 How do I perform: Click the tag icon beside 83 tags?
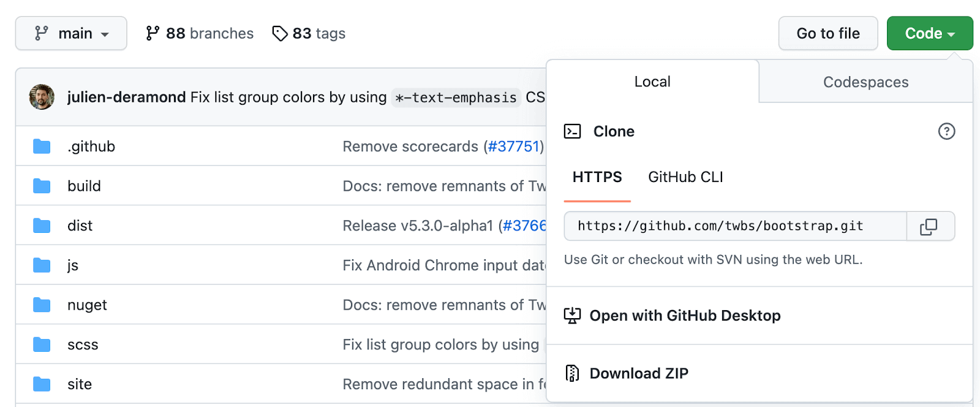coord(280,34)
